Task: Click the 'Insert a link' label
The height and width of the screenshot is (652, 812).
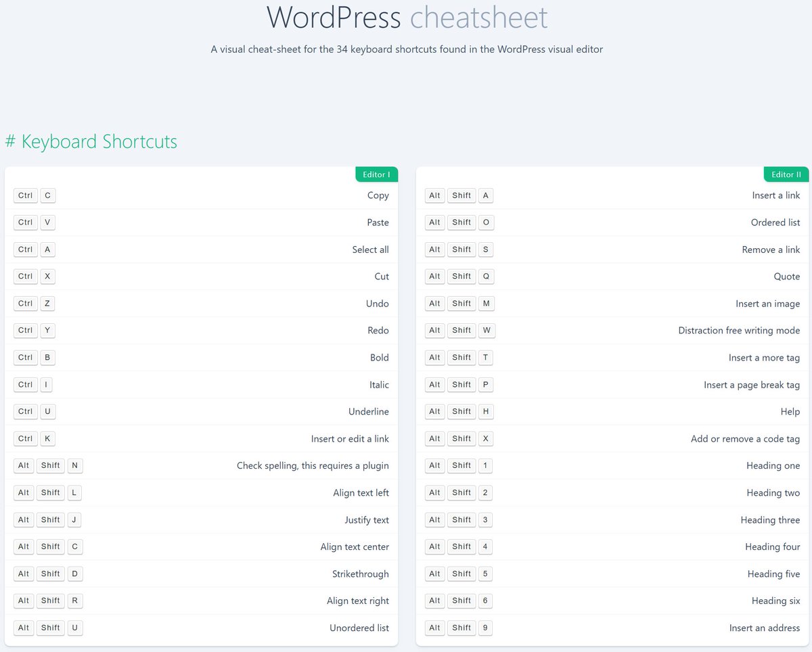Action: point(776,195)
